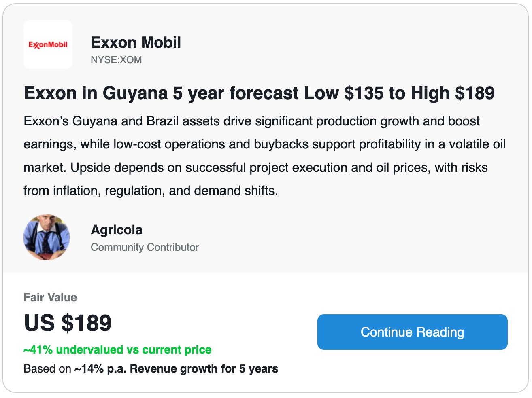Click '5 year forecast' in the headline
Image resolution: width=532 pixels, height=398 pixels.
click(236, 93)
